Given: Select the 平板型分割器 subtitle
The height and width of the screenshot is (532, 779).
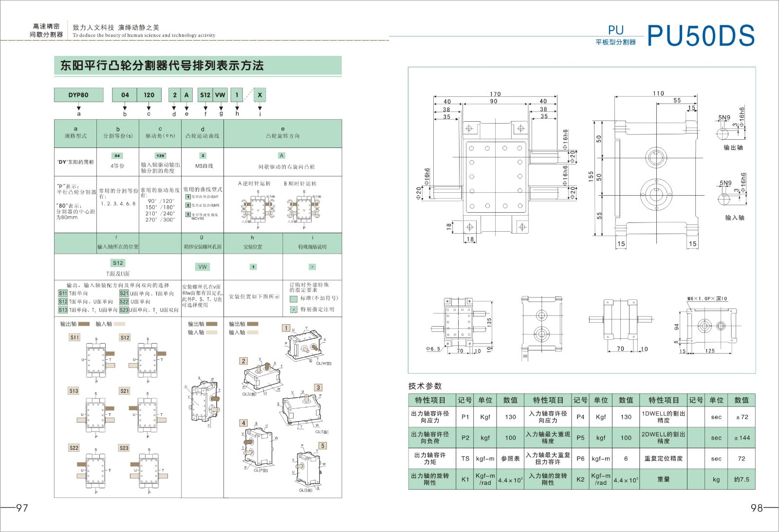Looking at the screenshot, I should (x=615, y=42).
